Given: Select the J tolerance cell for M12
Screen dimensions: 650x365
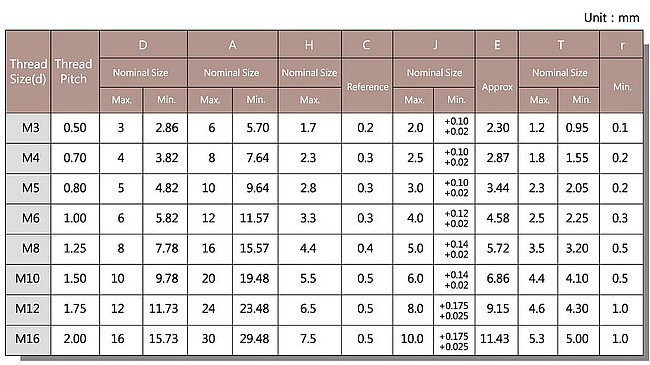Looking at the screenshot, I should 454,311.
